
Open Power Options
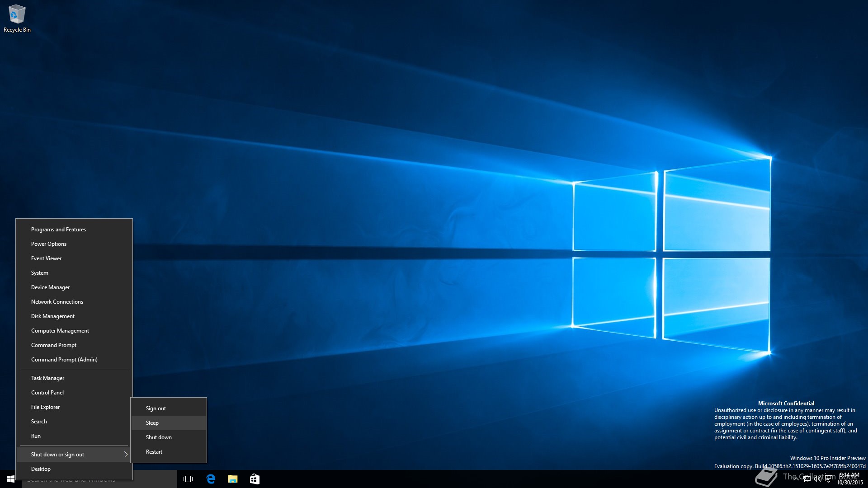[x=74, y=244]
